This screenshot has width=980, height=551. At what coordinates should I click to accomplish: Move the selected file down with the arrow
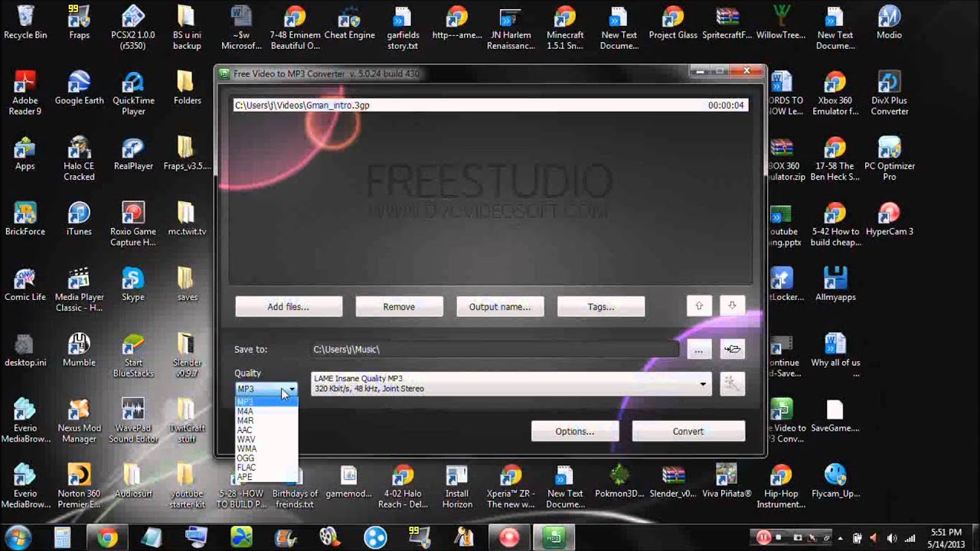pos(732,306)
